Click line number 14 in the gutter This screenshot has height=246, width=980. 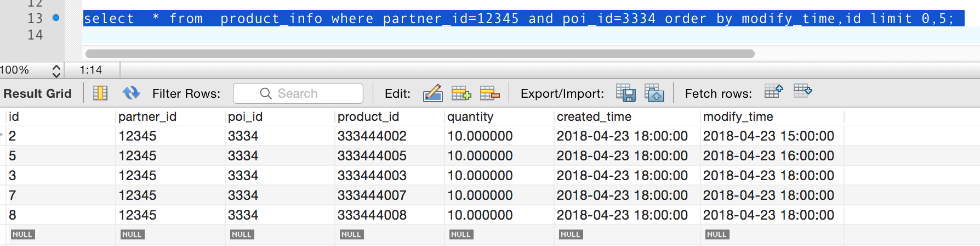(35, 35)
